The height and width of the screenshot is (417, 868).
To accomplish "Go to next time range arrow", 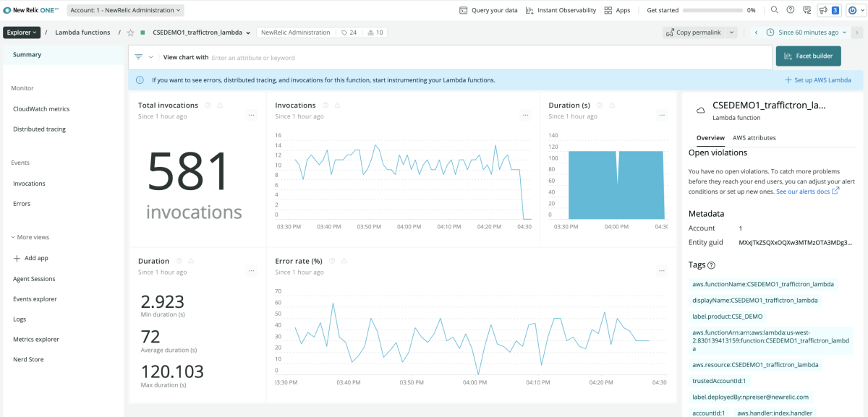I will click(x=858, y=33).
